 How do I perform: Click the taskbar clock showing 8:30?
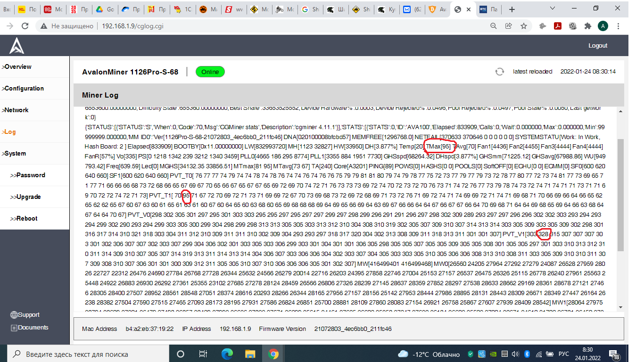click(587, 354)
